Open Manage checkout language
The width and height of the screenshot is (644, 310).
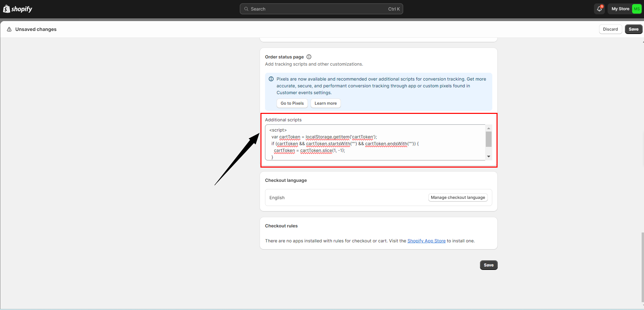click(458, 197)
